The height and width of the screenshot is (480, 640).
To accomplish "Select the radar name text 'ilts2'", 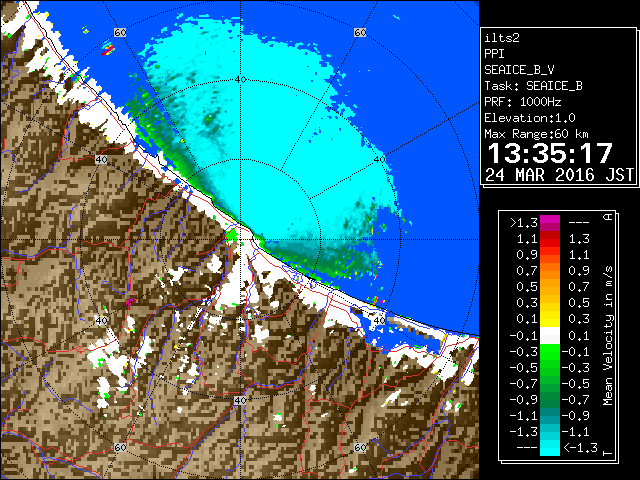I will (502, 38).
